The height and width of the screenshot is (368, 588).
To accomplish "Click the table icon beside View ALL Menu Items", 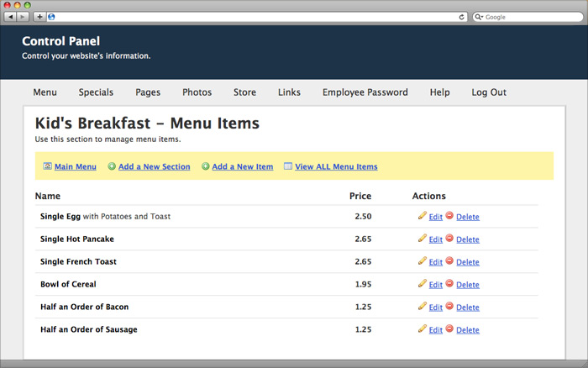I will (287, 166).
